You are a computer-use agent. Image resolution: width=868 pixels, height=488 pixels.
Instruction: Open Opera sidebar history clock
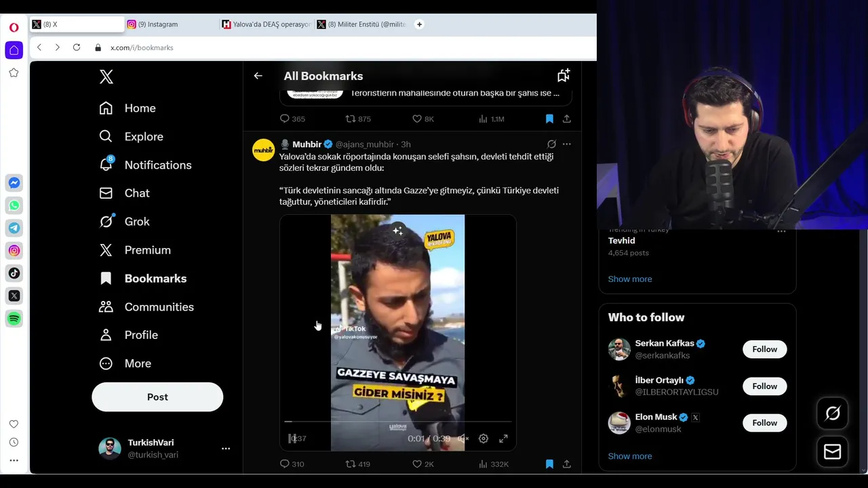[x=14, y=442]
